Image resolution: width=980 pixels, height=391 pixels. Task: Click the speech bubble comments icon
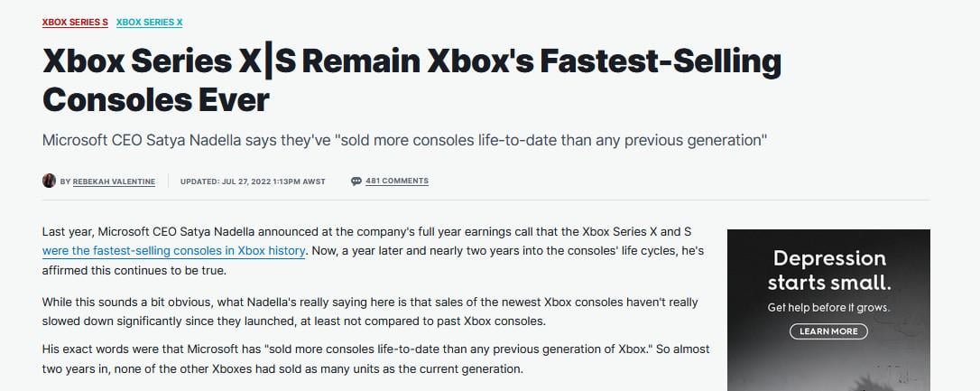356,182
